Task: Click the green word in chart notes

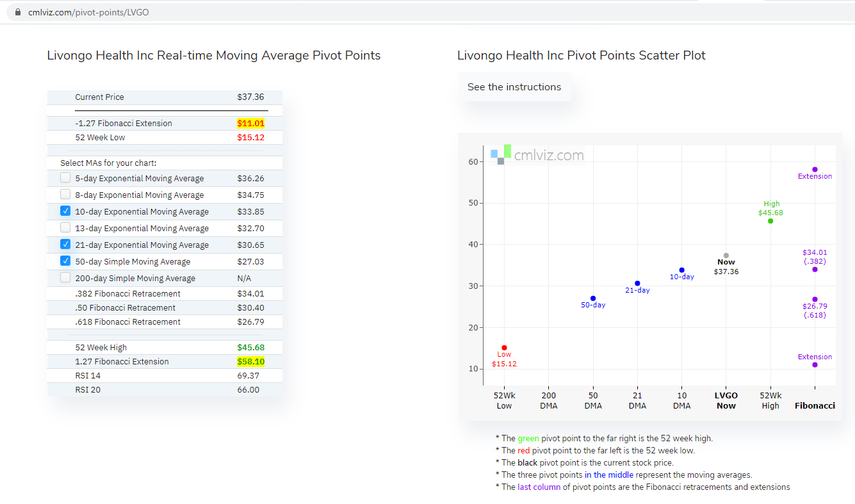Action: coord(528,439)
